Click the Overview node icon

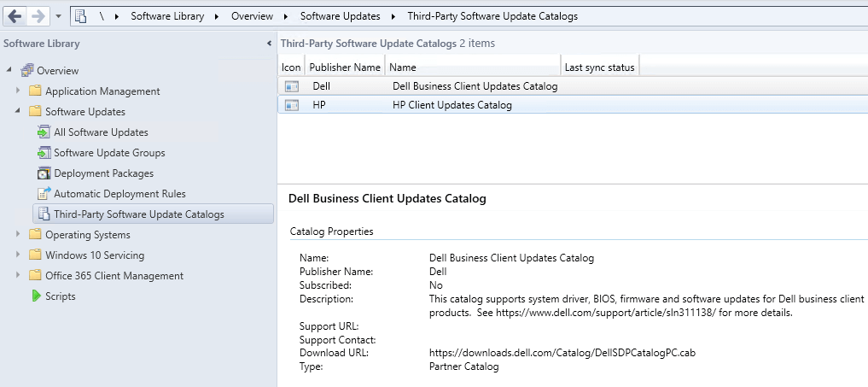27,70
